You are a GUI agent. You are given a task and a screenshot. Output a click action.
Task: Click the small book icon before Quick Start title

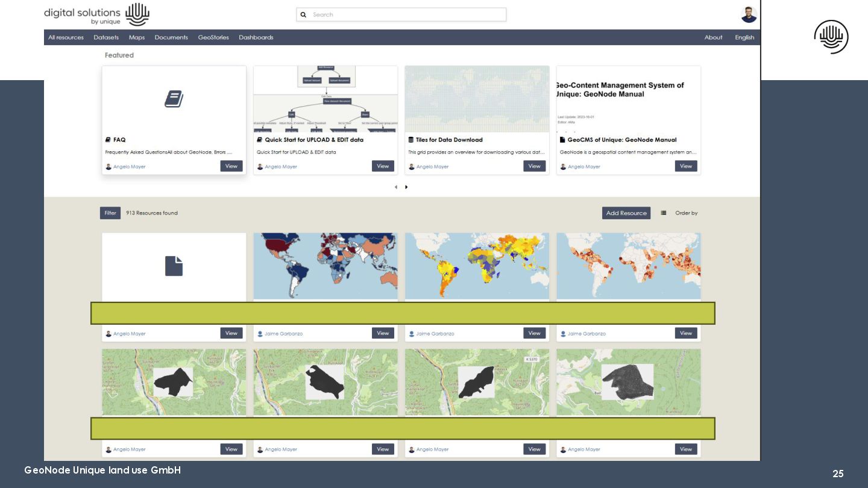pos(260,140)
